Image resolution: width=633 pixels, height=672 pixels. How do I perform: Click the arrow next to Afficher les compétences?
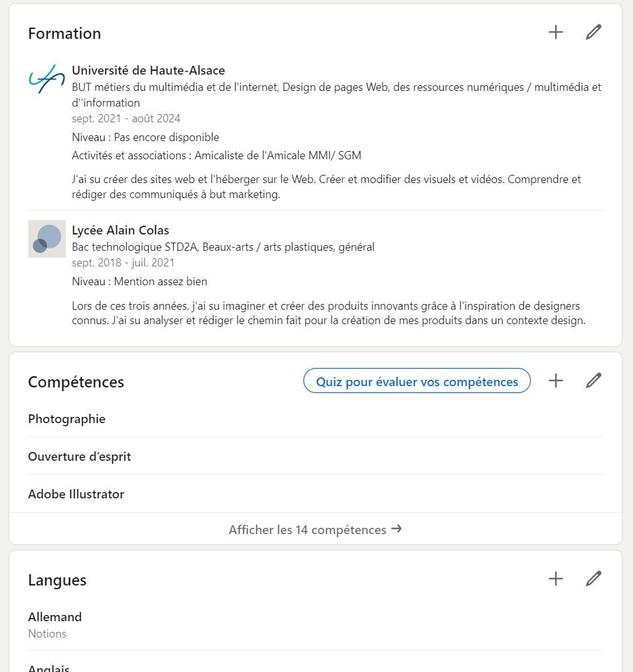(397, 529)
